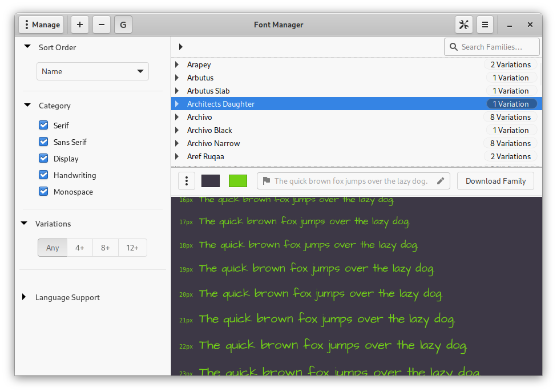
Task: Click the magnifier icon in Search Families
Action: pyautogui.click(x=454, y=47)
